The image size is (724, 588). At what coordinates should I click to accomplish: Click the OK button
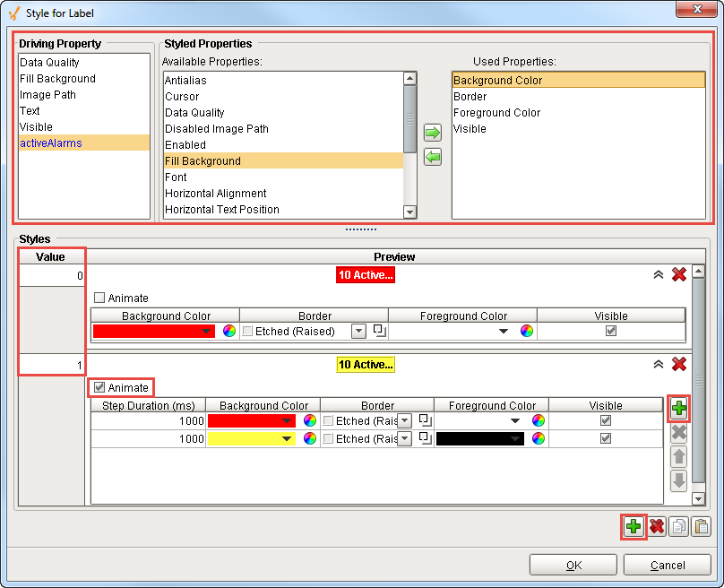(573, 565)
